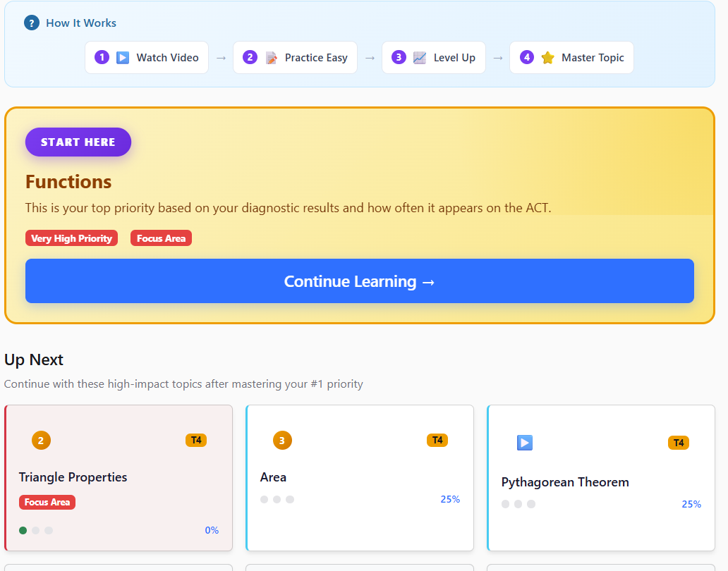Click the Functions heading
728x571 pixels.
pos(68,182)
